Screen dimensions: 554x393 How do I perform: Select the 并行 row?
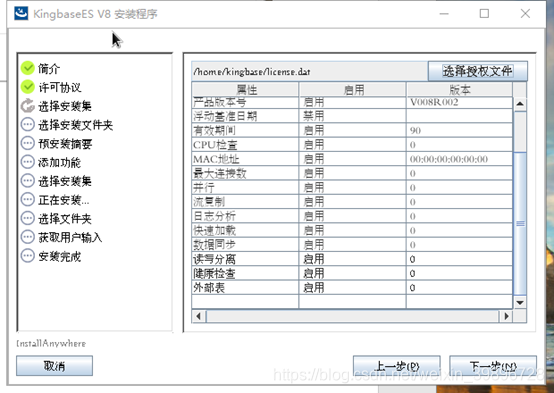pos(352,187)
